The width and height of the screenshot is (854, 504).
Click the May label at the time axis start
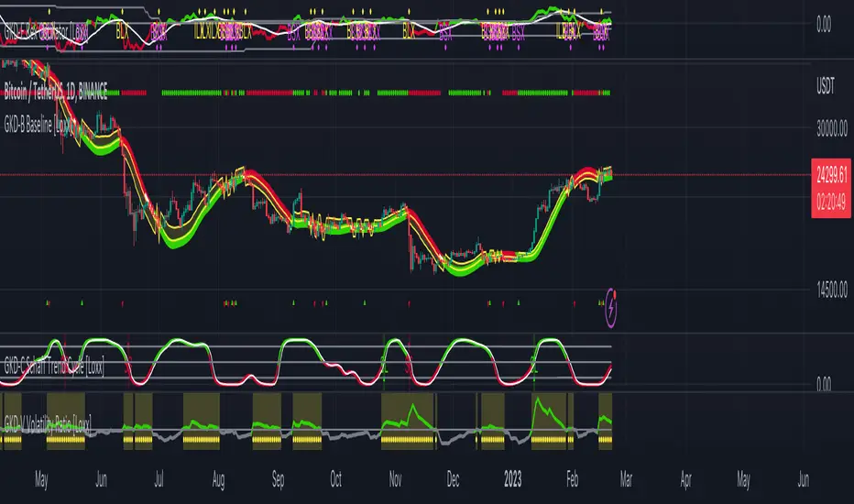41,479
